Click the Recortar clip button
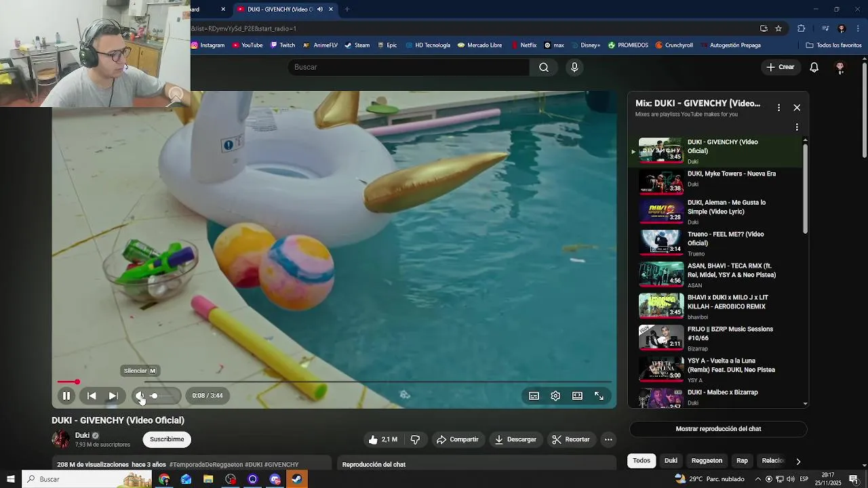This screenshot has width=868, height=488. pos(571,440)
